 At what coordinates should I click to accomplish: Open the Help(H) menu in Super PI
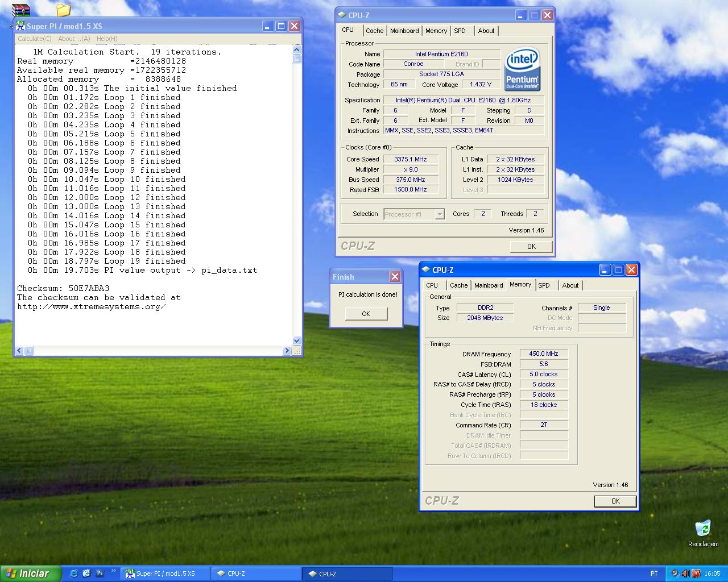pyautogui.click(x=107, y=39)
